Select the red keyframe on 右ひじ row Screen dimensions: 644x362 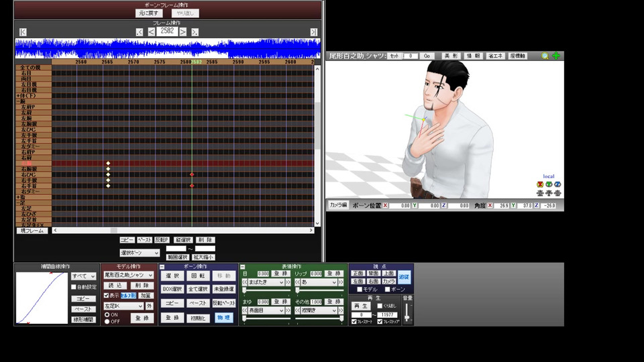192,175
